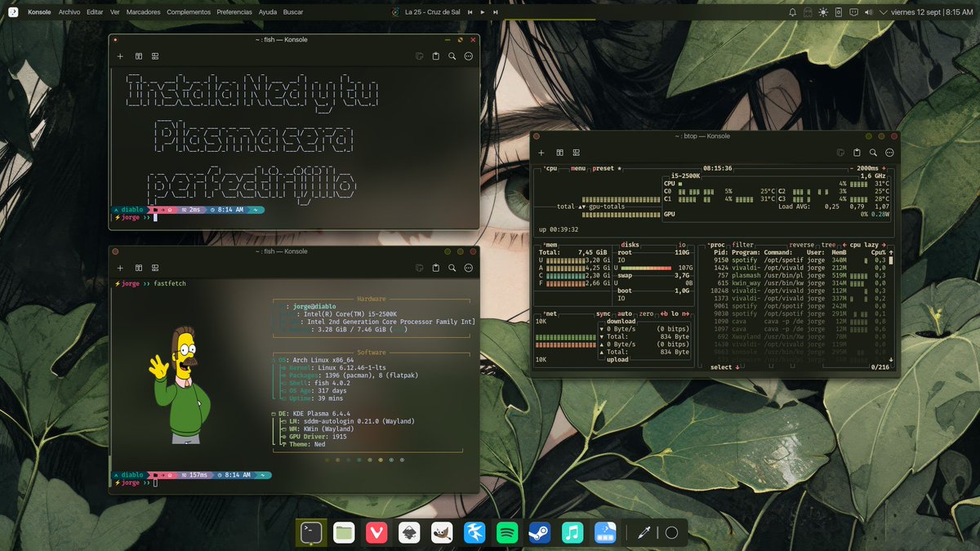980x551 pixels.
Task: Click search icon in fastfetch Konsole window
Action: (452, 268)
